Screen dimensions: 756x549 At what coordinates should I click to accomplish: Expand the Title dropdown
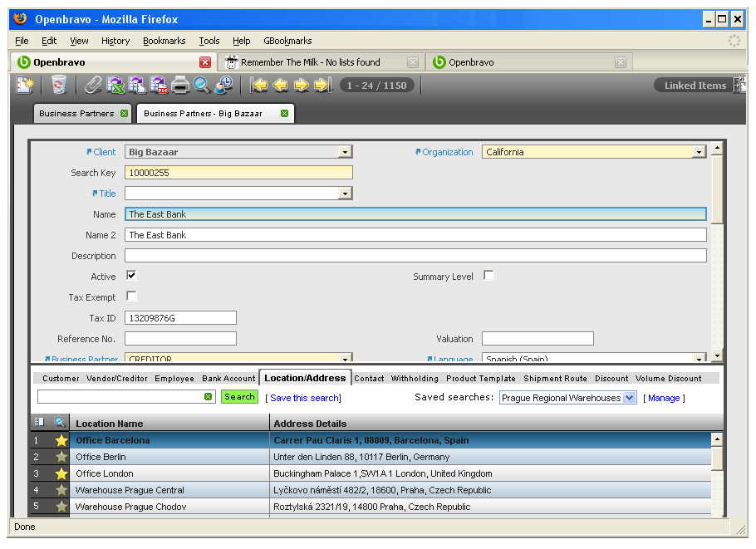[345, 194]
